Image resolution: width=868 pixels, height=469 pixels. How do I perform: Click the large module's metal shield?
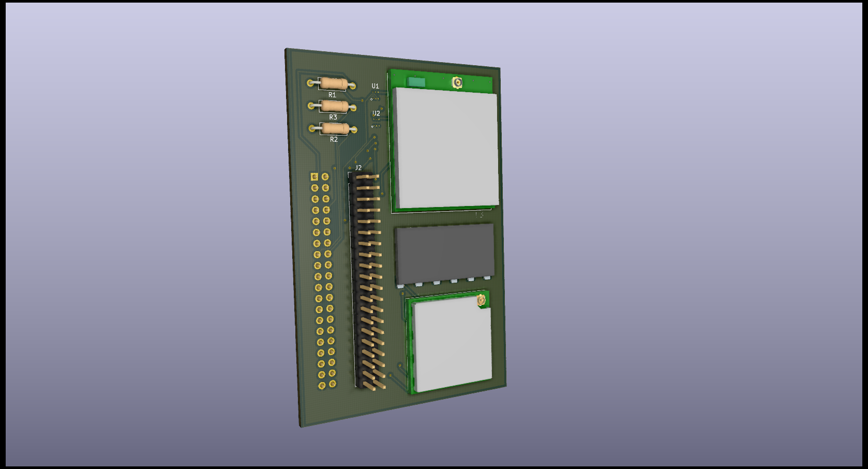pos(446,149)
